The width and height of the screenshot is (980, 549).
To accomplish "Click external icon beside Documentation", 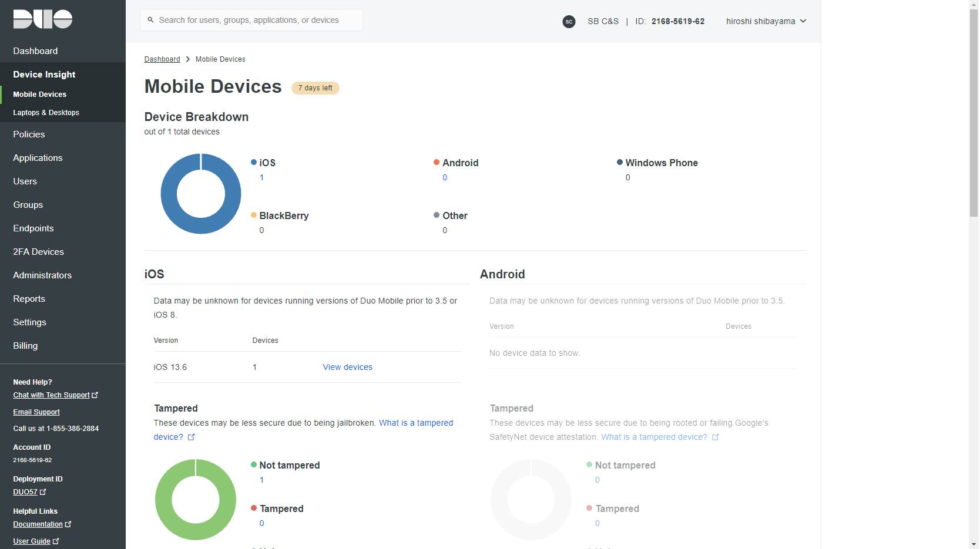I will tap(68, 524).
